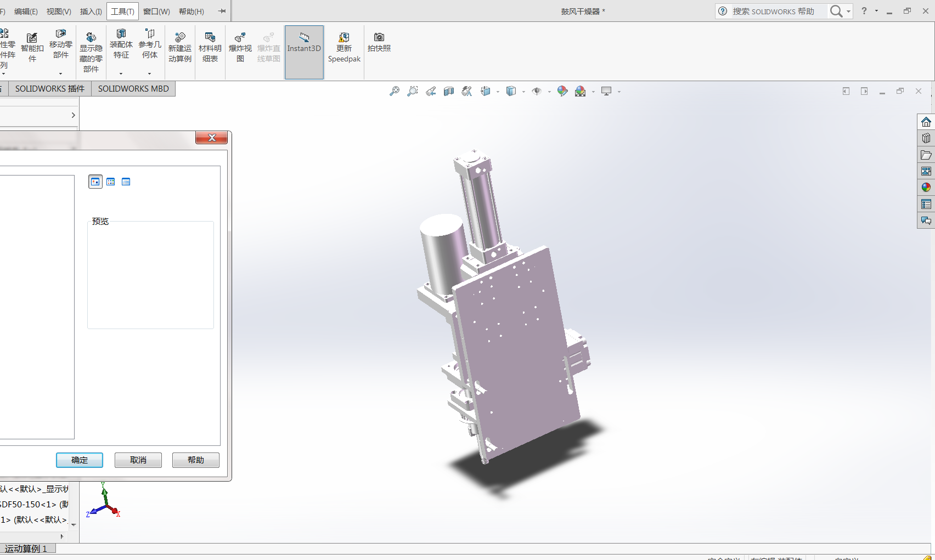Open the SOLIDWORKS Resources home icon

coord(926,122)
